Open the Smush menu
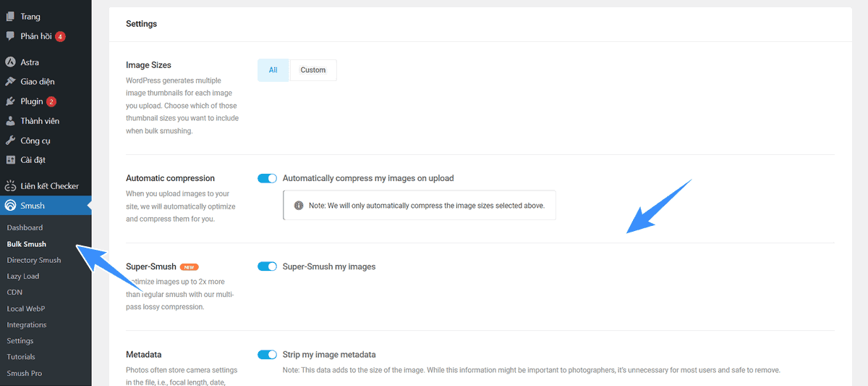The image size is (868, 386). coord(46,206)
